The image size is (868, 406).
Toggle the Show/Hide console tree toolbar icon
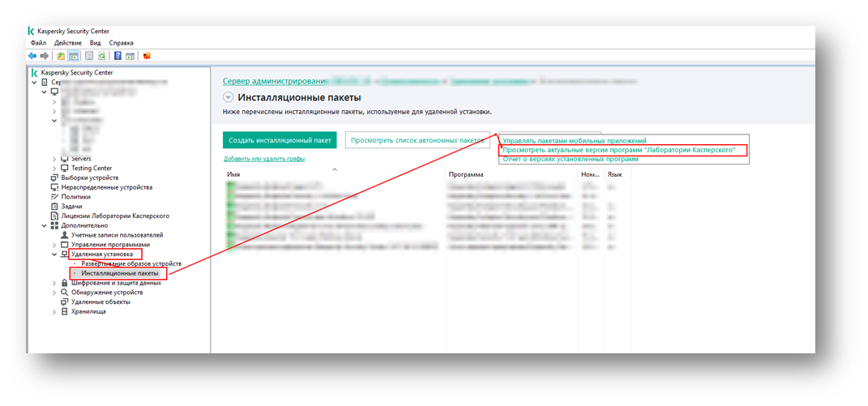(73, 56)
